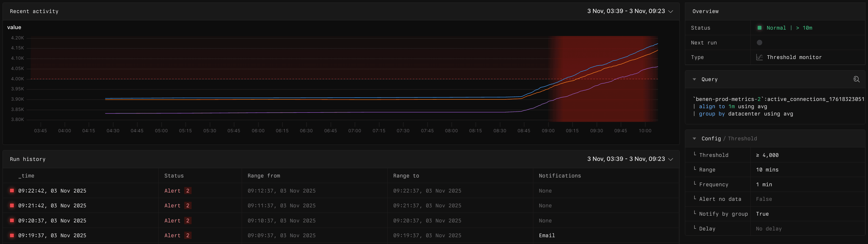Screen dimensions: 868x244
Task: Click the green Normal status indicator square
Action: (x=759, y=28)
